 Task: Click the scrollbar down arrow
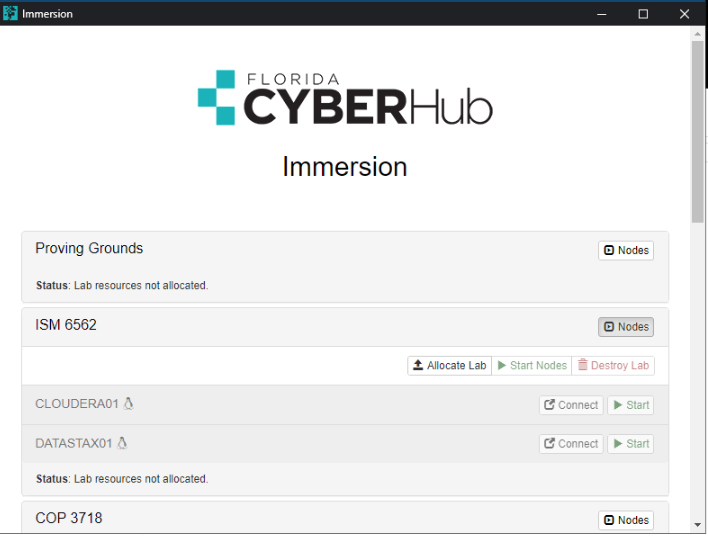point(698,525)
